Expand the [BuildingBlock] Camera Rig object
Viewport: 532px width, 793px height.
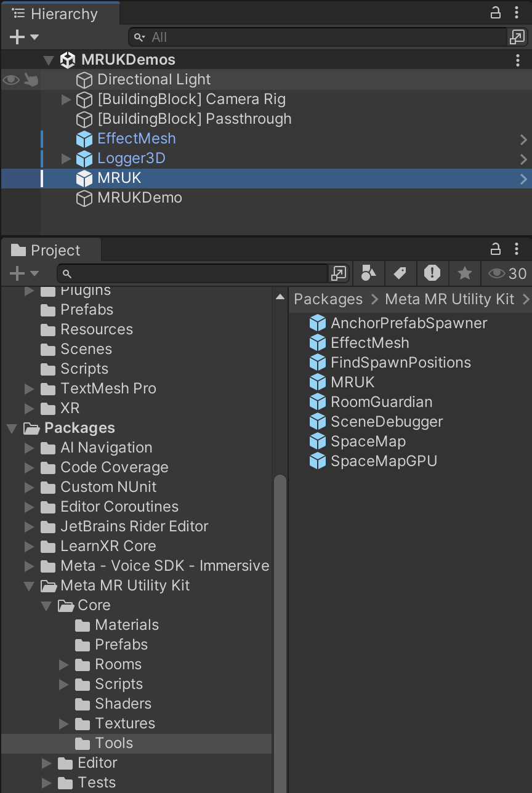(66, 99)
